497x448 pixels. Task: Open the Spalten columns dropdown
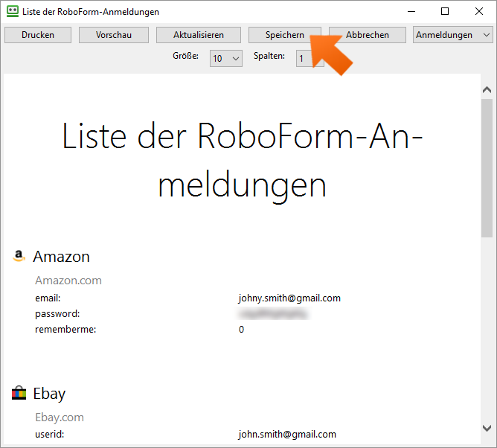click(x=310, y=58)
